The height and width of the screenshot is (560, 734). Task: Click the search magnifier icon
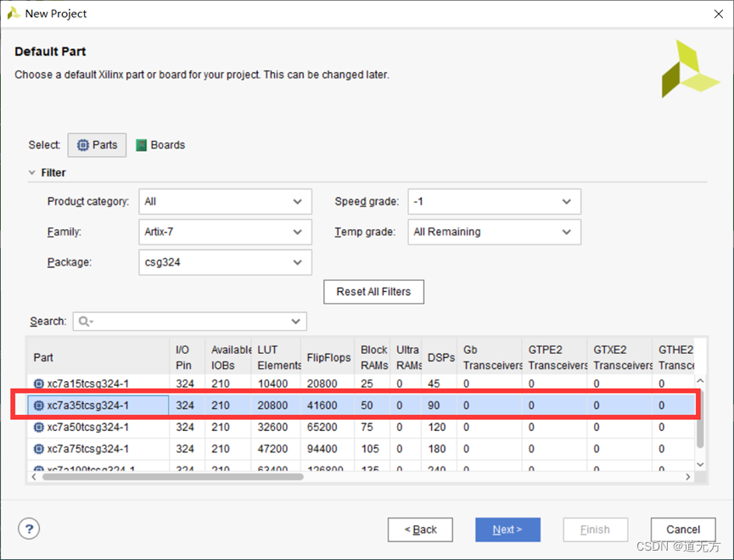[x=84, y=322]
